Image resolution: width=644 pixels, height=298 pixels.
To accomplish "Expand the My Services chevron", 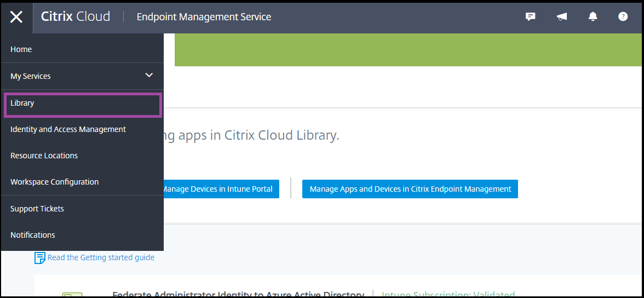I will click(149, 76).
